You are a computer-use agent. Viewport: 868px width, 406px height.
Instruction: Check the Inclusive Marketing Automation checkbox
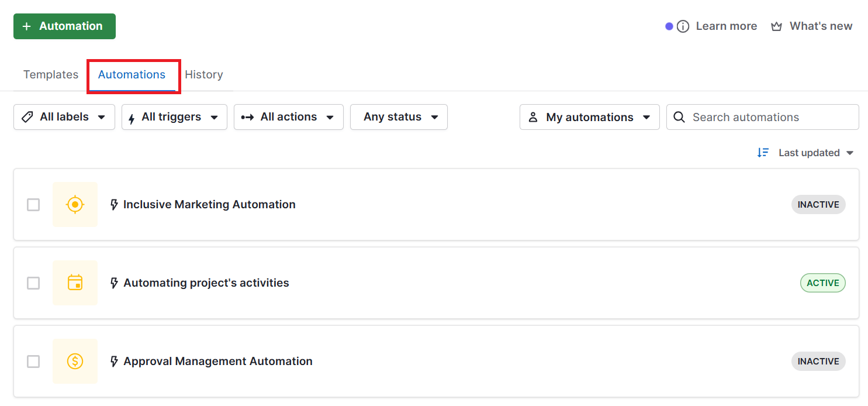point(33,205)
